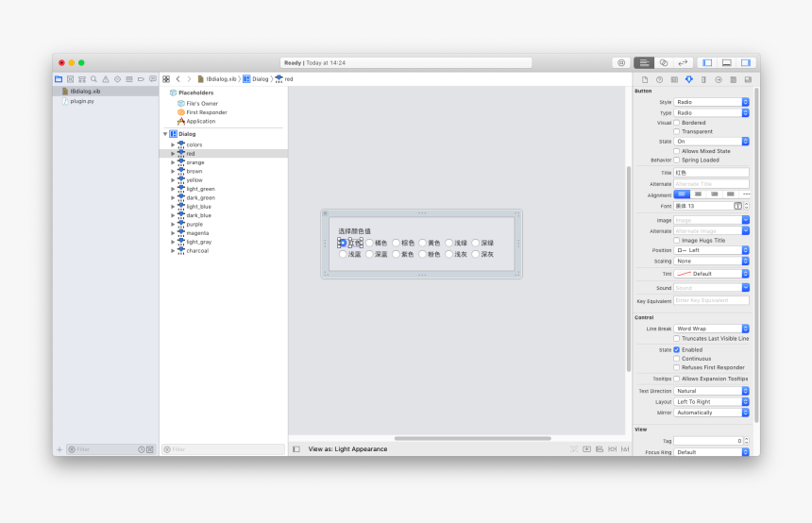Uncheck the Enabled state checkbox

pyautogui.click(x=676, y=349)
